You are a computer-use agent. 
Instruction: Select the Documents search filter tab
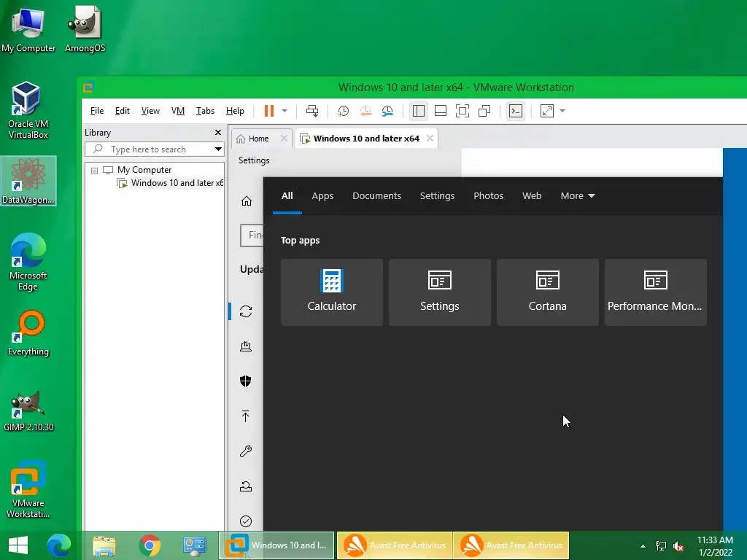377,195
